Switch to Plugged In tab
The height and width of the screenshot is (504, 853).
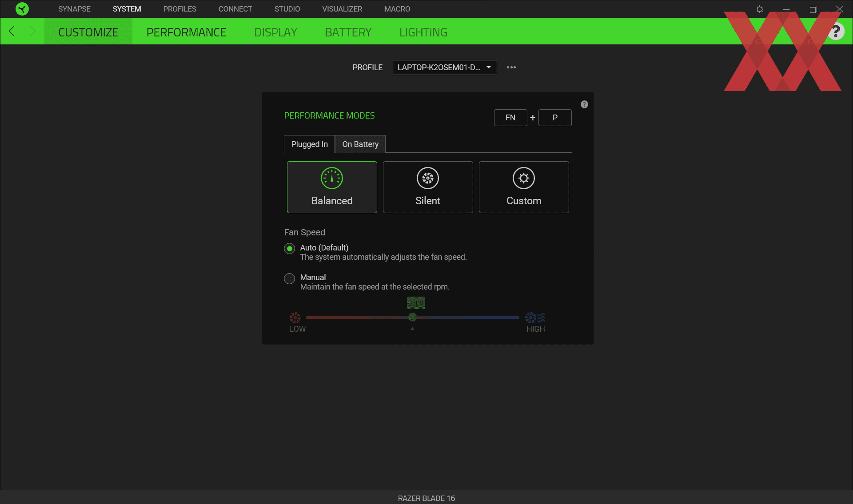tap(309, 144)
